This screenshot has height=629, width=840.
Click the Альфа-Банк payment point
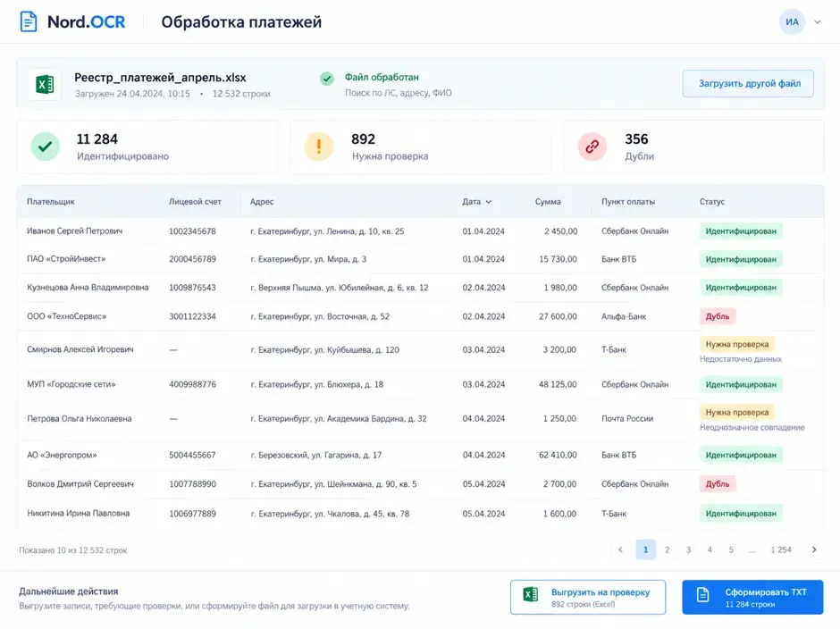tap(624, 316)
